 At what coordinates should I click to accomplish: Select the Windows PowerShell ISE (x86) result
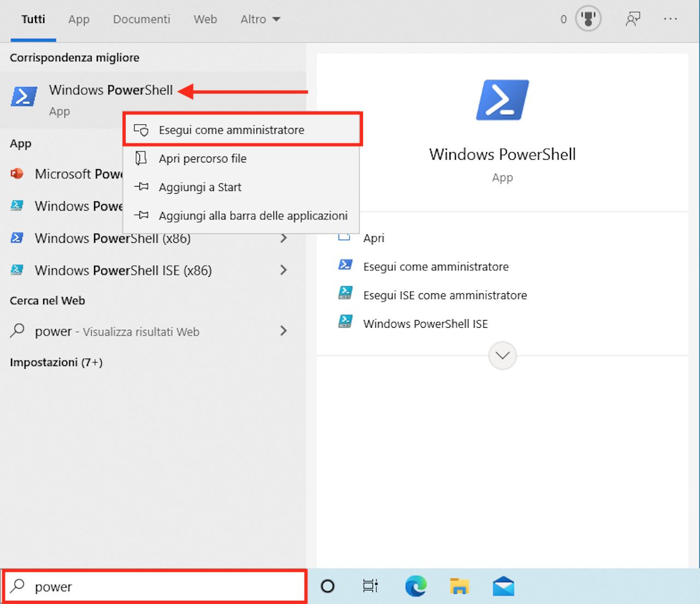153,270
